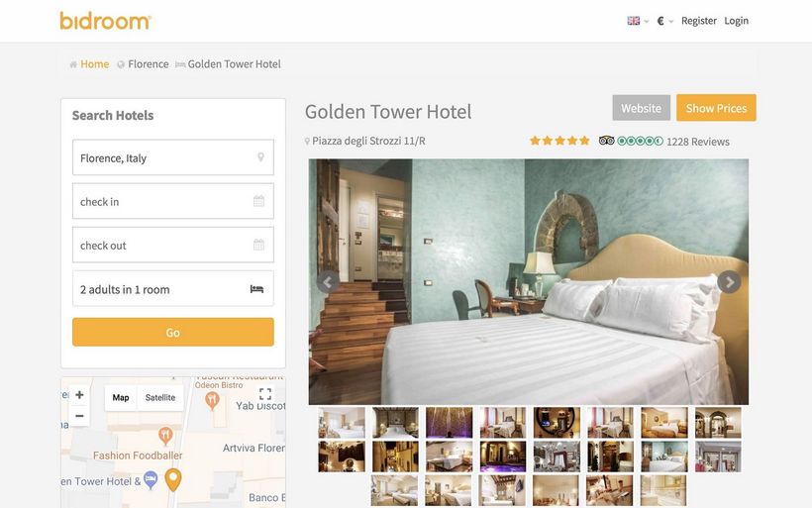Open the language flag dropdown
The width and height of the screenshot is (812, 508).
pos(638,21)
